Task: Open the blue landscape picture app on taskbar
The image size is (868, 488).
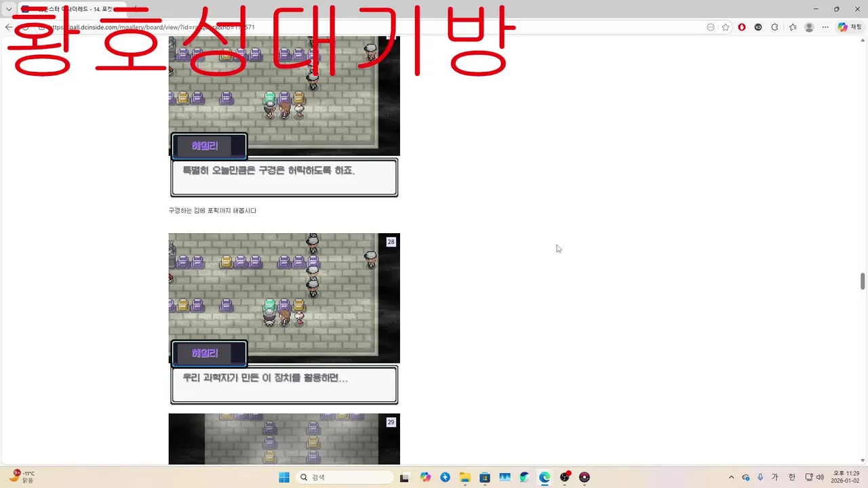Action: tap(505, 477)
